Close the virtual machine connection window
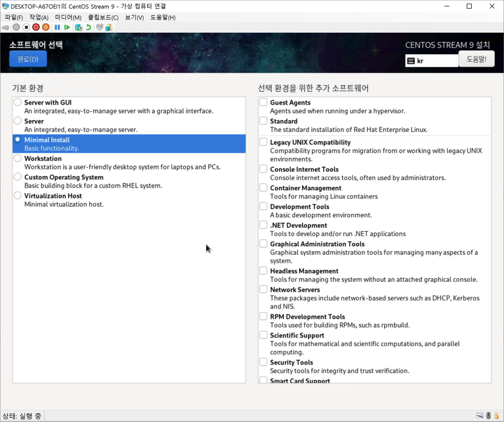The height and width of the screenshot is (422, 504). pyautogui.click(x=492, y=6)
